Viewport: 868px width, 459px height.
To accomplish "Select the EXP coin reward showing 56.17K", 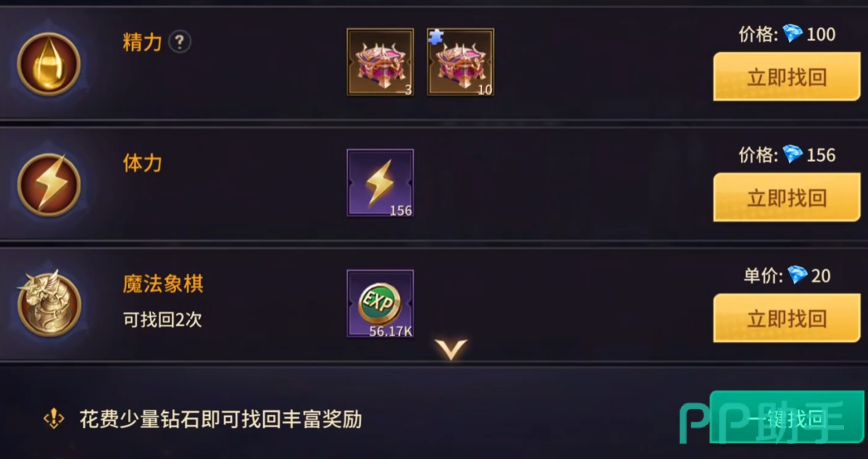I will click(x=380, y=304).
